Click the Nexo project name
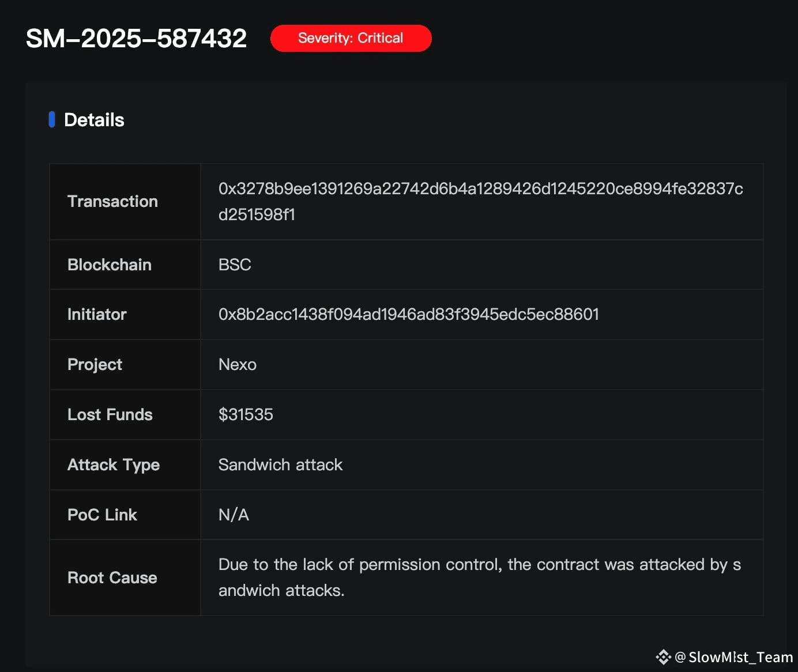Screen dimensions: 798x672 pos(238,364)
